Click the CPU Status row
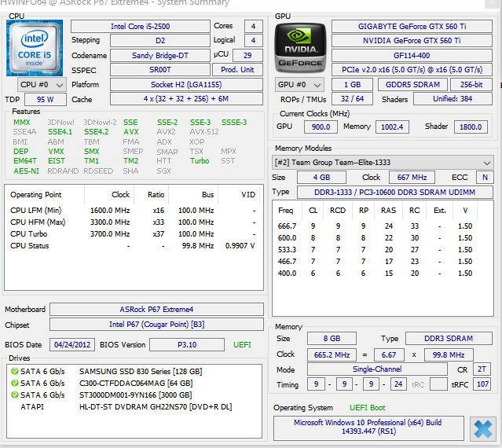This screenshot has width=502, height=448. 133,246
